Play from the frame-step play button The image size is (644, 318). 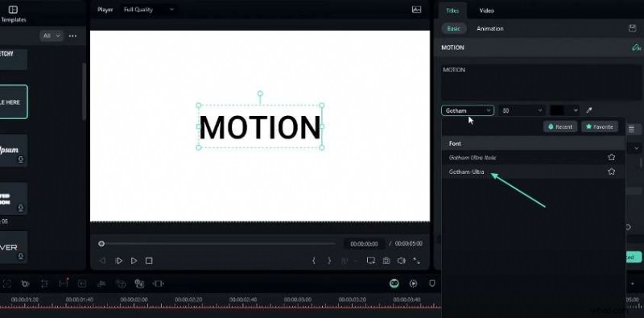point(118,261)
